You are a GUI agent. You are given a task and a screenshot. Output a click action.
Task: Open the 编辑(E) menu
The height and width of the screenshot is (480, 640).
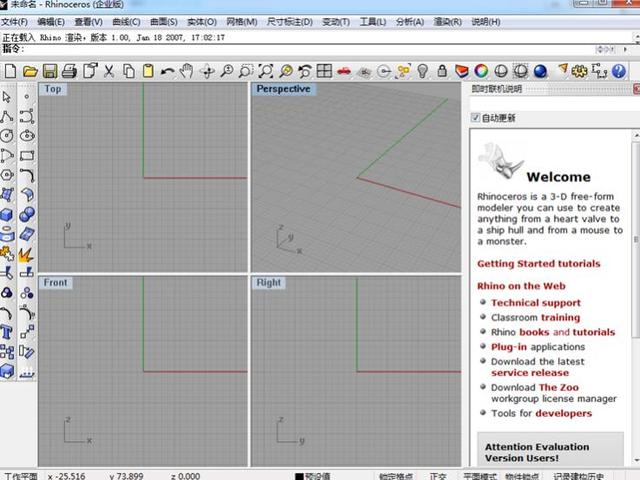tap(51, 22)
